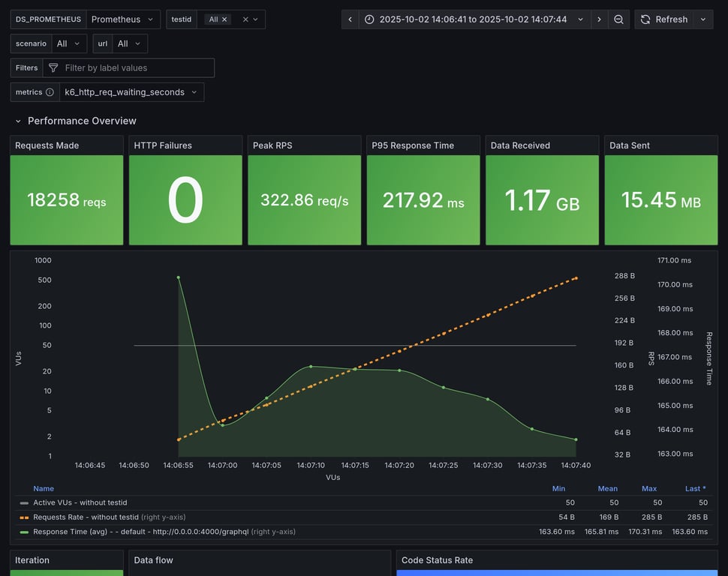Click the Code Status Rate panel title

(x=437, y=560)
